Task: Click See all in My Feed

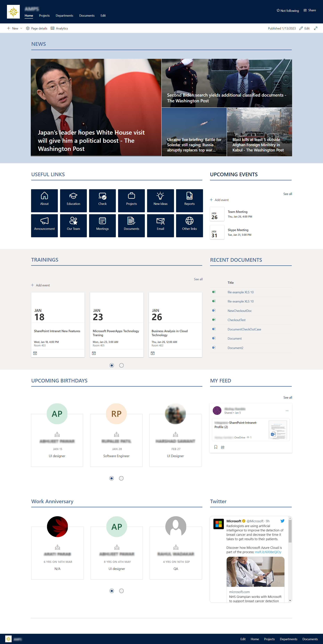Action: (287, 397)
